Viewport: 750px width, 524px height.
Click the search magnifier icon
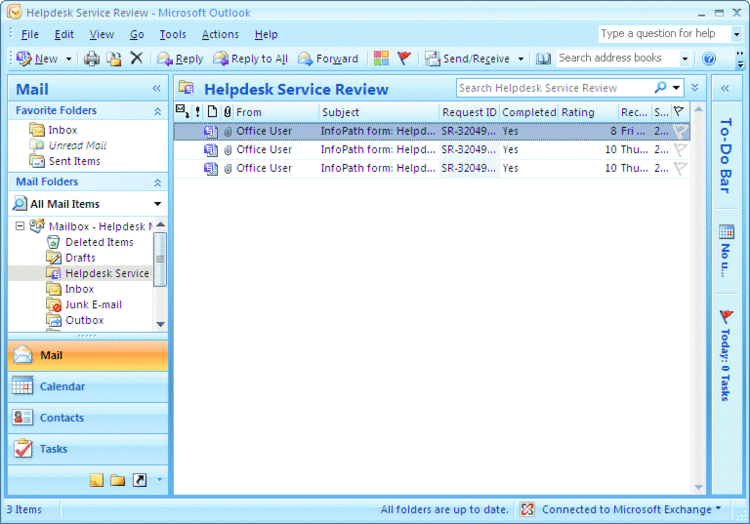tap(661, 87)
